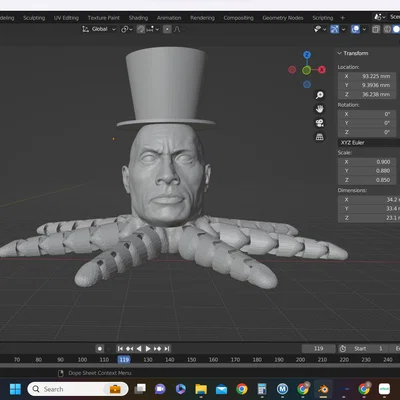Open the Blender app in taskbar

(x=323, y=389)
